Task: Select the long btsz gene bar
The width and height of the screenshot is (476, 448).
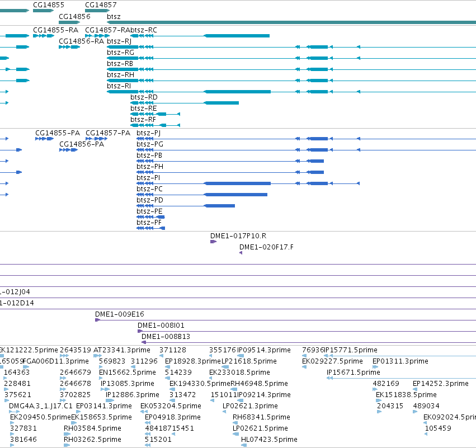Action: coord(291,22)
